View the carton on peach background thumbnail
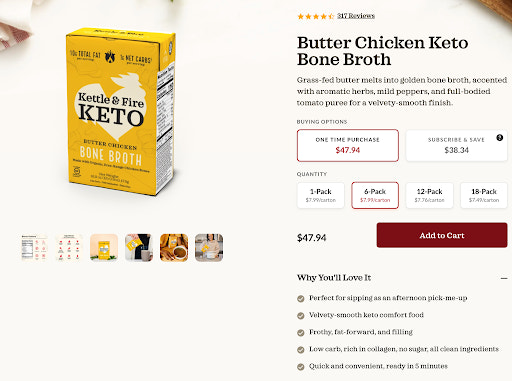512x381 pixels. (104, 248)
